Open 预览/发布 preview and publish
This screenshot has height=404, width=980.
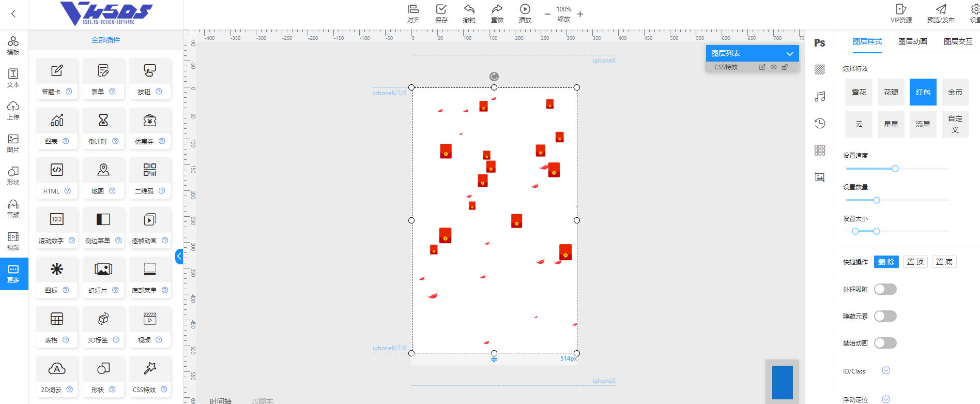[x=941, y=14]
